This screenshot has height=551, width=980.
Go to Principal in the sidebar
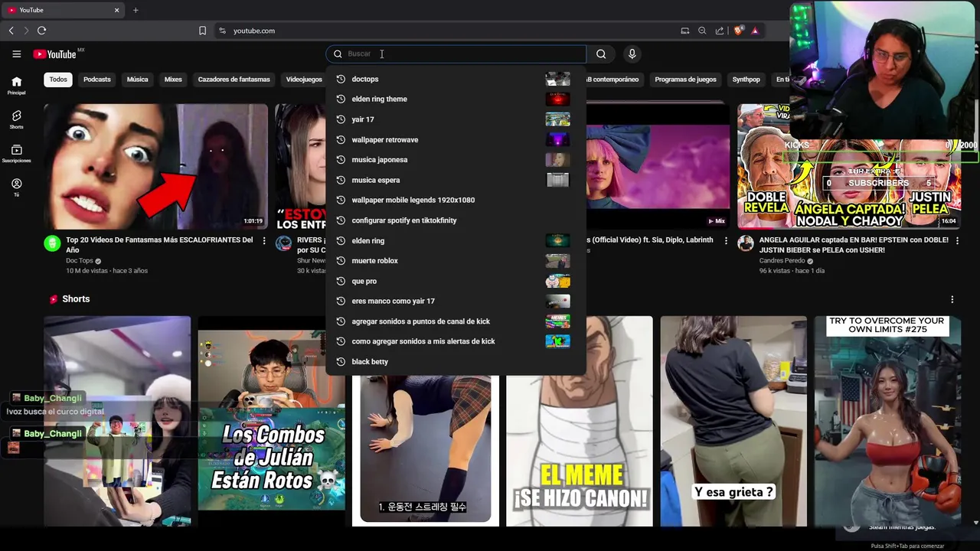tap(16, 86)
